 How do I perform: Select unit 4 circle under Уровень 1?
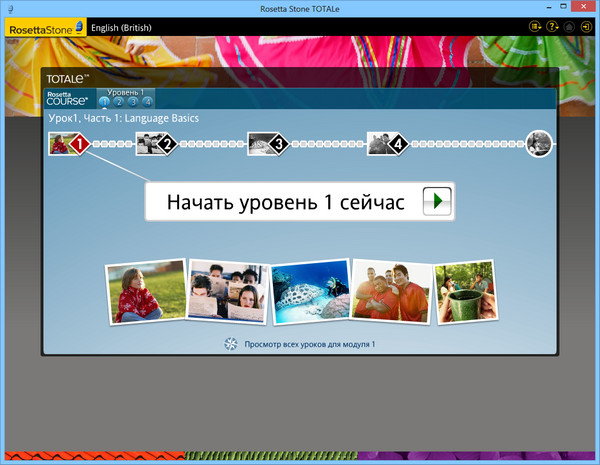[146, 101]
